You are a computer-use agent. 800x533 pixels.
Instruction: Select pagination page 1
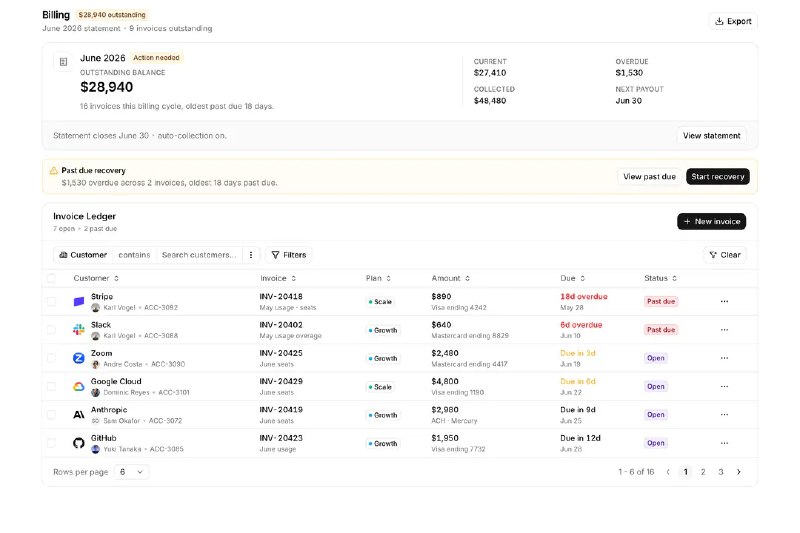click(x=686, y=472)
